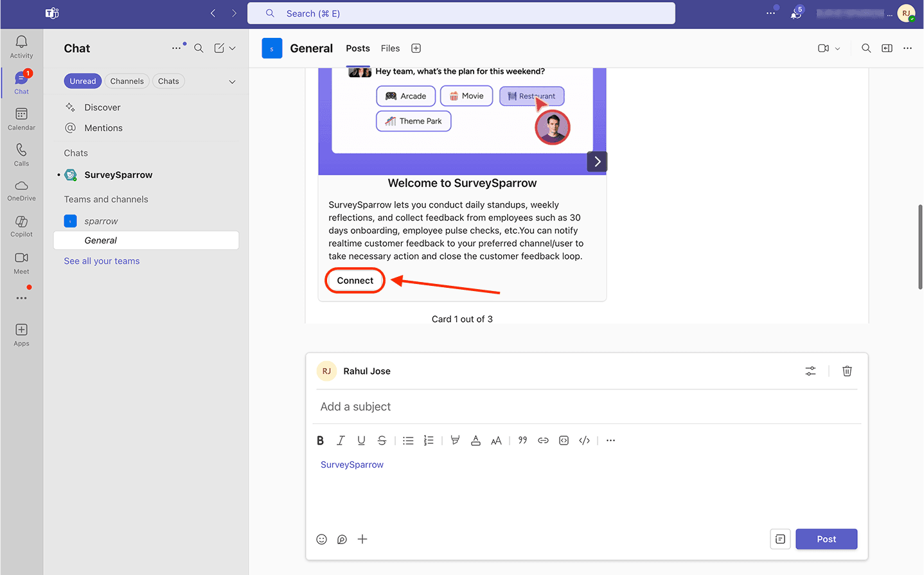
Task: Open OneDrive from the left rail
Action: tap(21, 190)
